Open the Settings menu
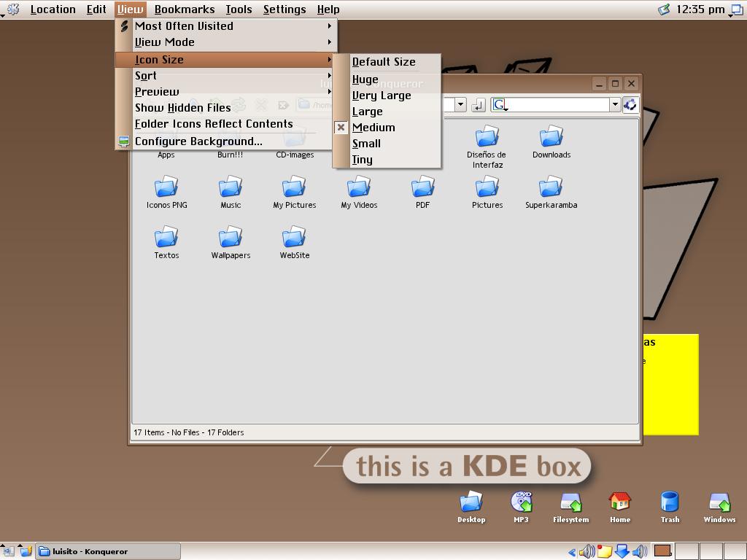The height and width of the screenshot is (560, 747). tap(285, 9)
